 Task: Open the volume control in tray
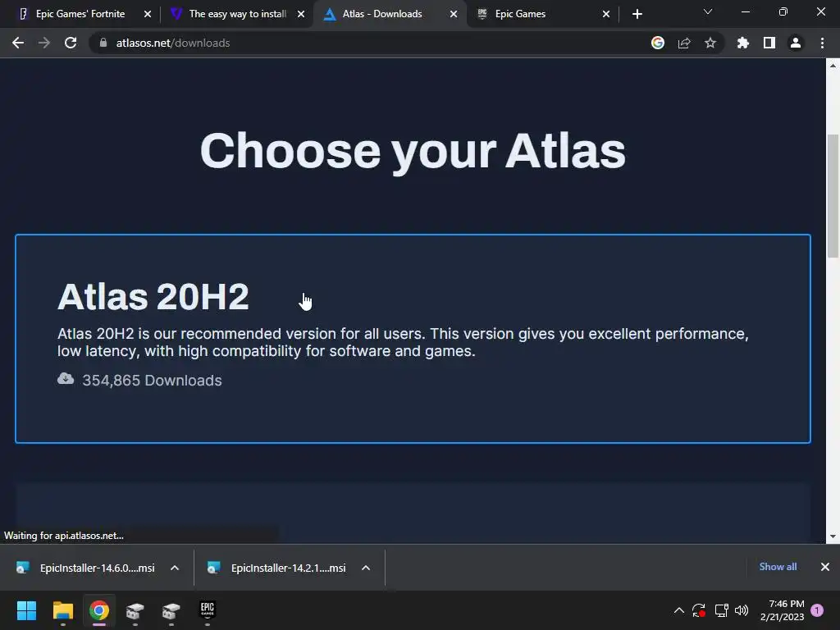[x=742, y=610]
